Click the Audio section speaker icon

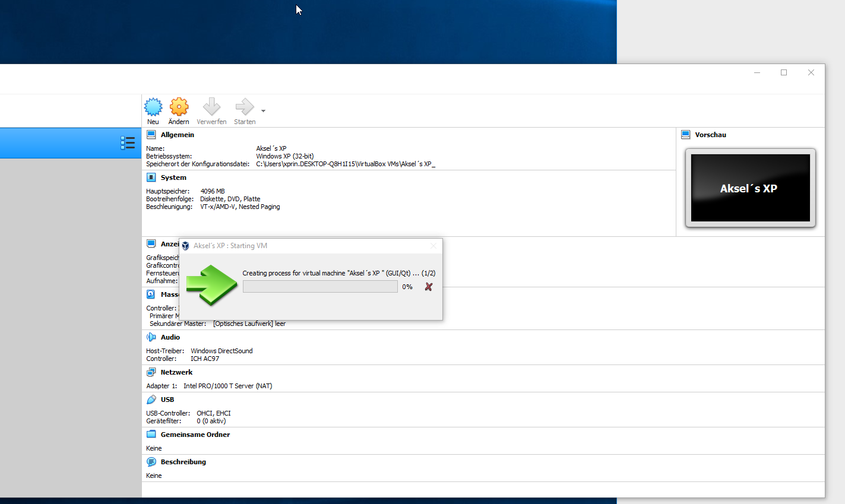coord(151,337)
